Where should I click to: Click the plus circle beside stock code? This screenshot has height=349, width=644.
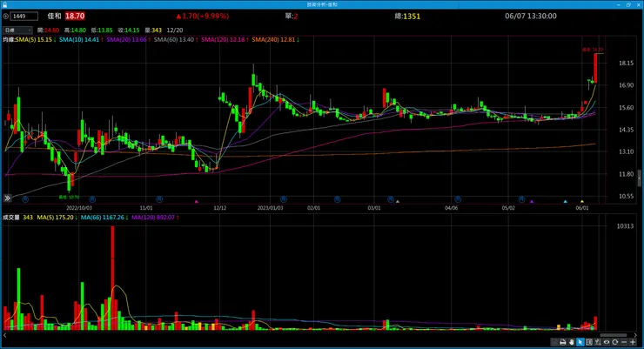tap(6, 17)
